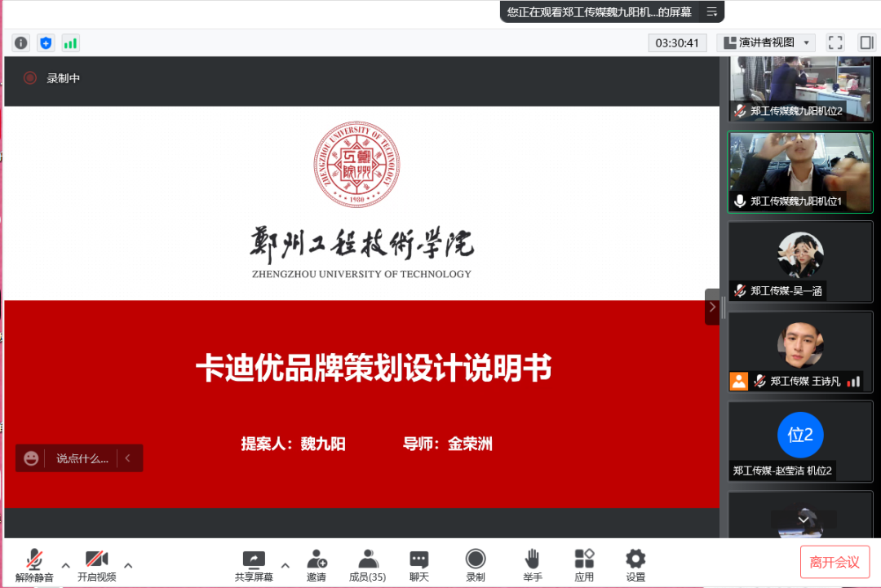Select 郑工传媒魏九阳机位1 video thumbnail
Viewport: 881px width, 588px height.
pos(800,172)
